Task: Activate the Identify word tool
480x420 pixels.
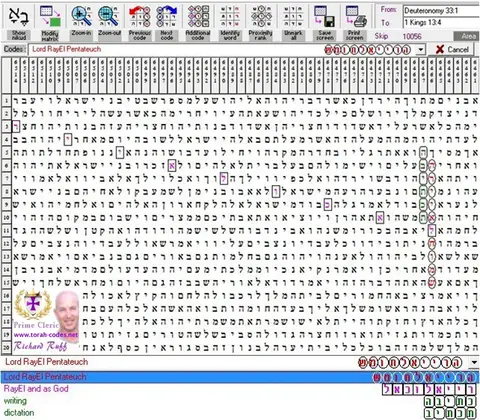Action: (x=230, y=16)
